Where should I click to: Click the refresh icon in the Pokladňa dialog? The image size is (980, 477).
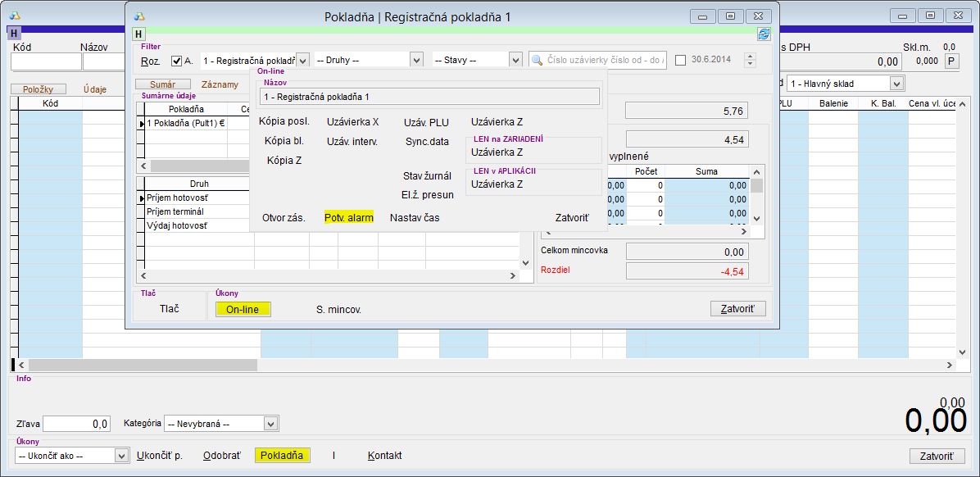point(764,34)
